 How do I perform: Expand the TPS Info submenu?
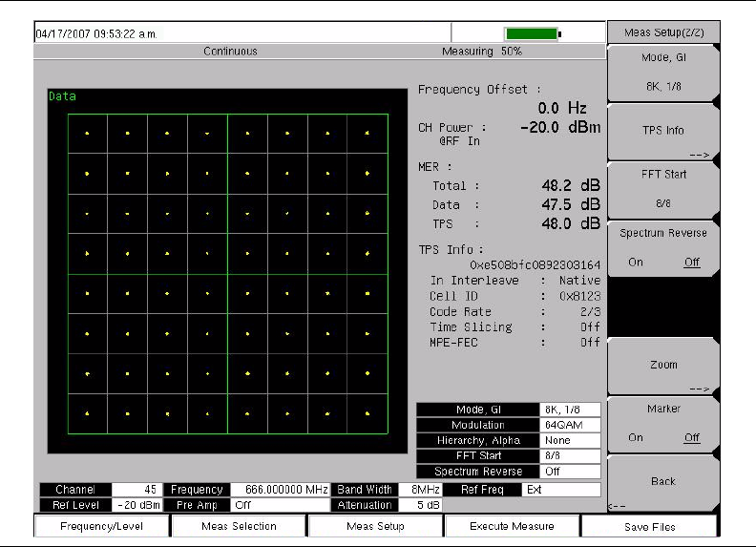point(662,132)
